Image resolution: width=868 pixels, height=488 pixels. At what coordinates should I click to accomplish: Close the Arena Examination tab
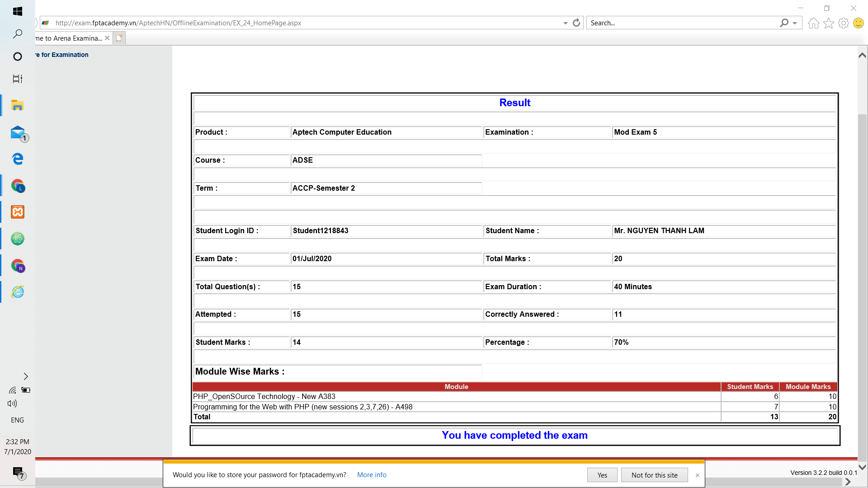coord(107,38)
